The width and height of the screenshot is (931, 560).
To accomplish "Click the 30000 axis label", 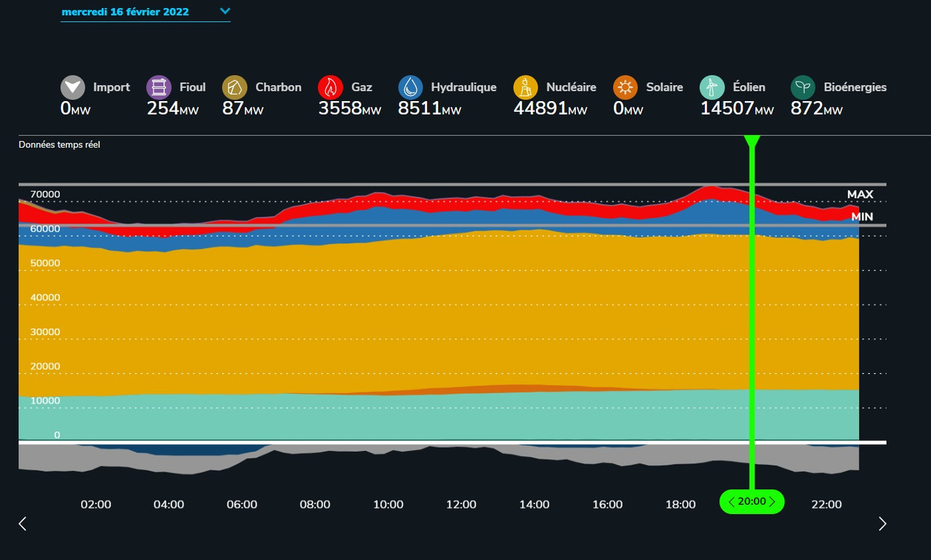I will pos(45,332).
